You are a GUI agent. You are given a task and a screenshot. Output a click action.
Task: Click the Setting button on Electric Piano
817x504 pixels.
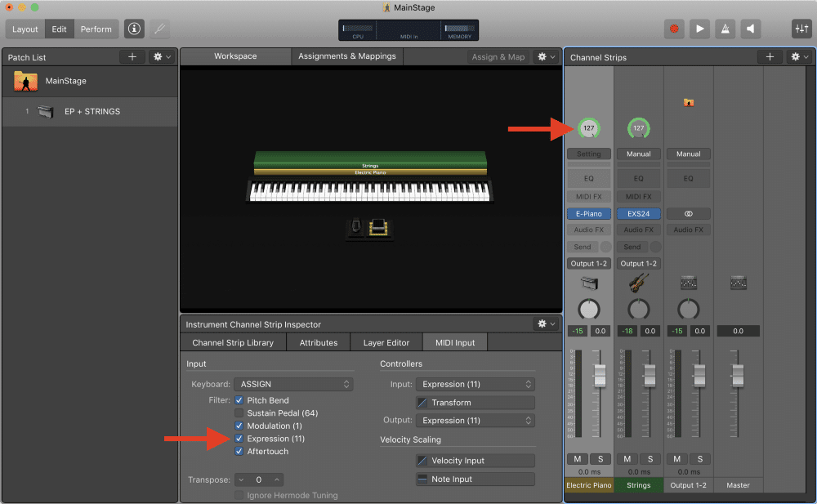point(589,154)
